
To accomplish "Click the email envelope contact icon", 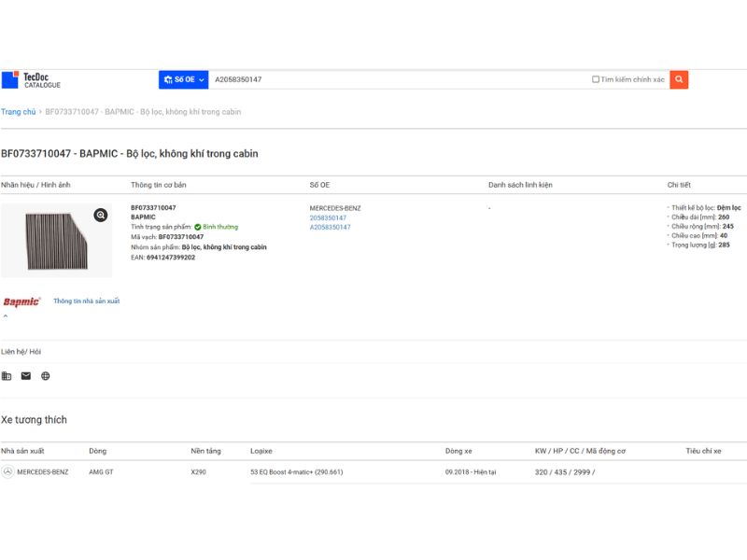I will (26, 376).
